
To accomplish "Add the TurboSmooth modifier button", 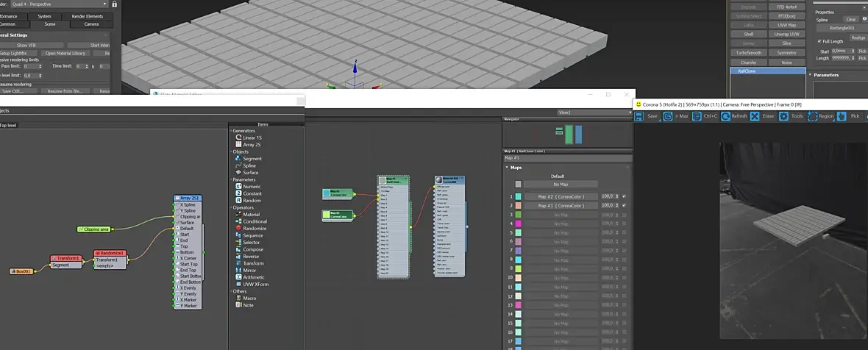I will (x=748, y=52).
